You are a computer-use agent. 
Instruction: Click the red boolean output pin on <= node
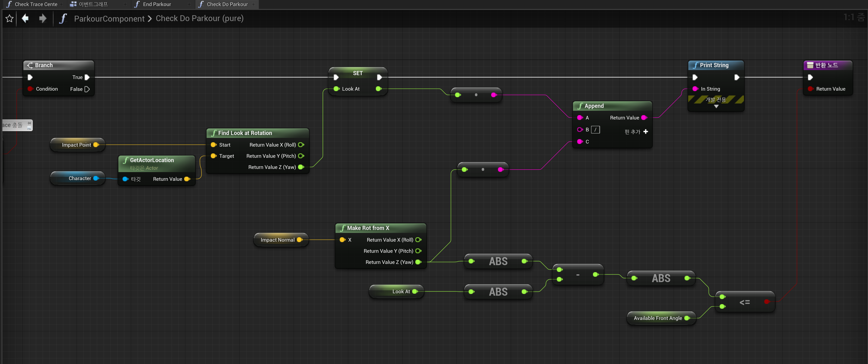tap(767, 301)
